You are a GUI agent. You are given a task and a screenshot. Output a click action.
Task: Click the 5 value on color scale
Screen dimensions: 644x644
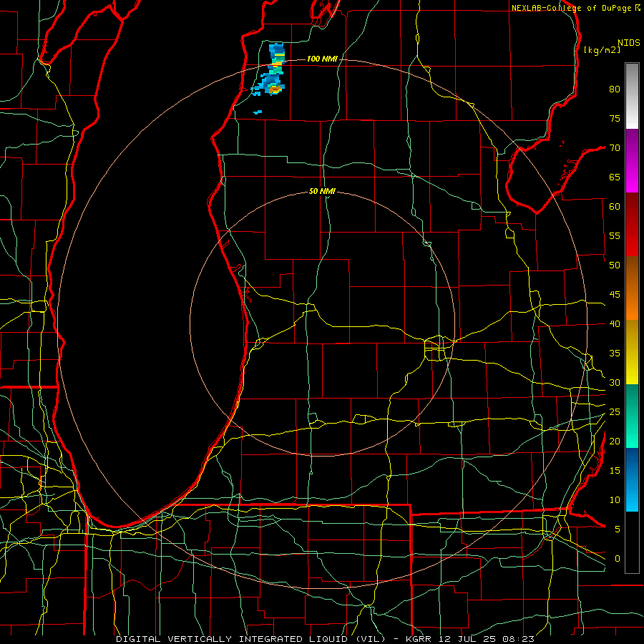pos(618,530)
